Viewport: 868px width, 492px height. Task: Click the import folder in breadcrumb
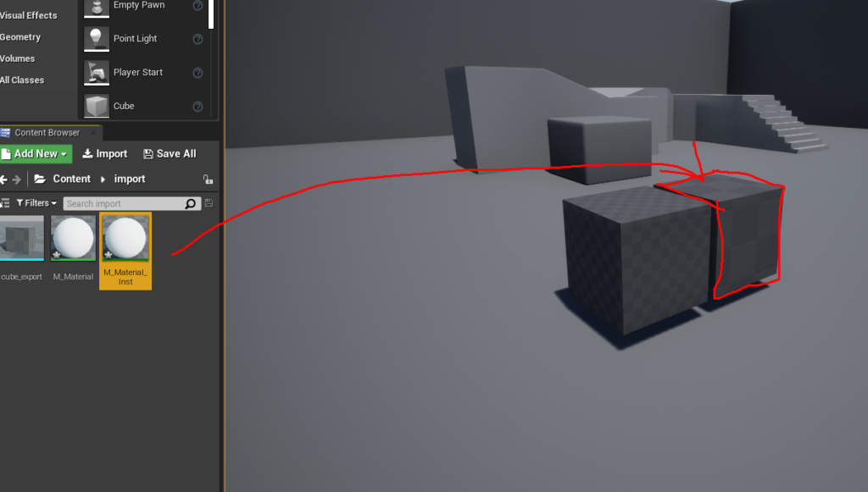tap(130, 180)
